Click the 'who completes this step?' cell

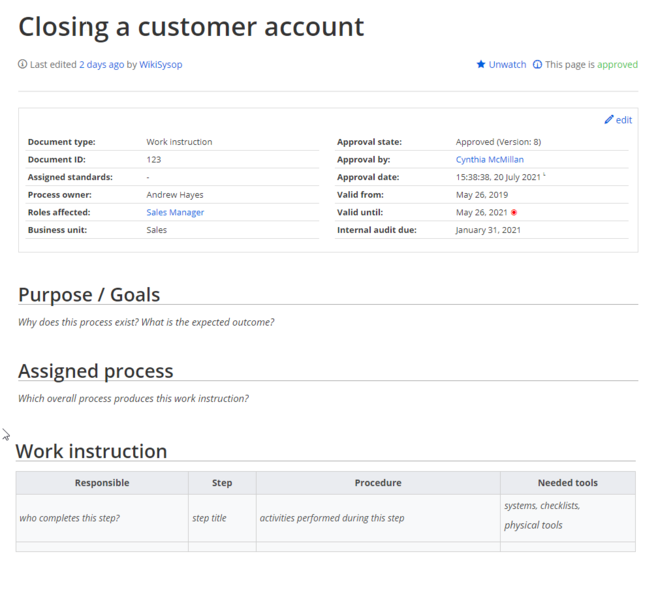[70, 518]
